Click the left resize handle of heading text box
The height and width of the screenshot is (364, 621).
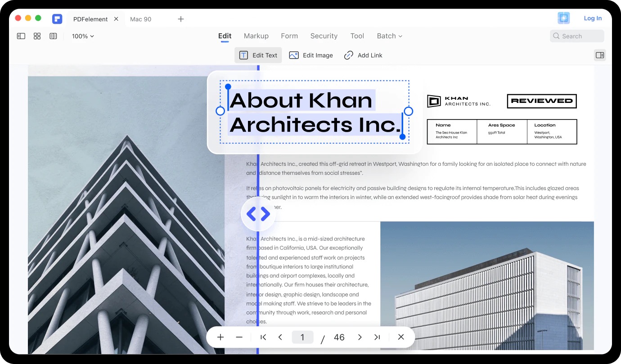(x=220, y=111)
